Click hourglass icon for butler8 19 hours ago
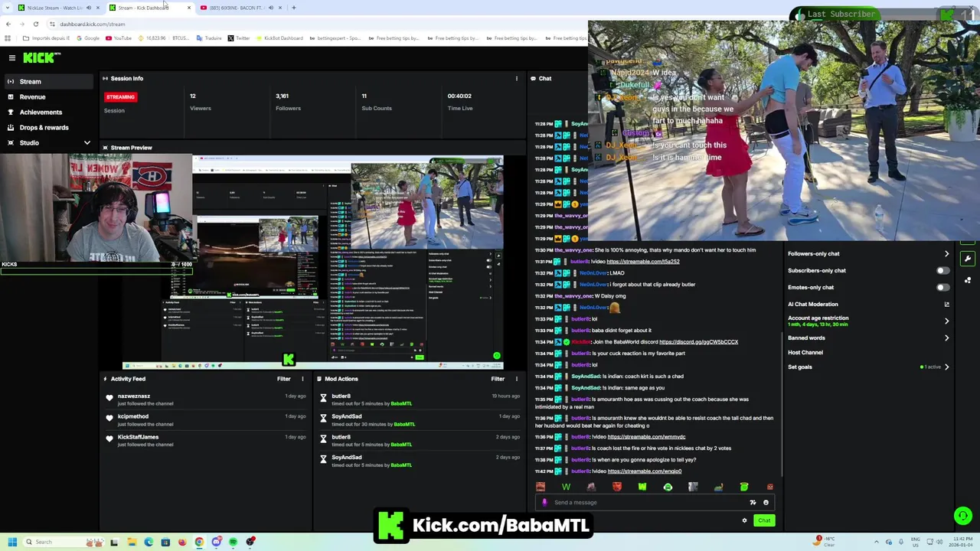980x551 pixels. click(323, 398)
